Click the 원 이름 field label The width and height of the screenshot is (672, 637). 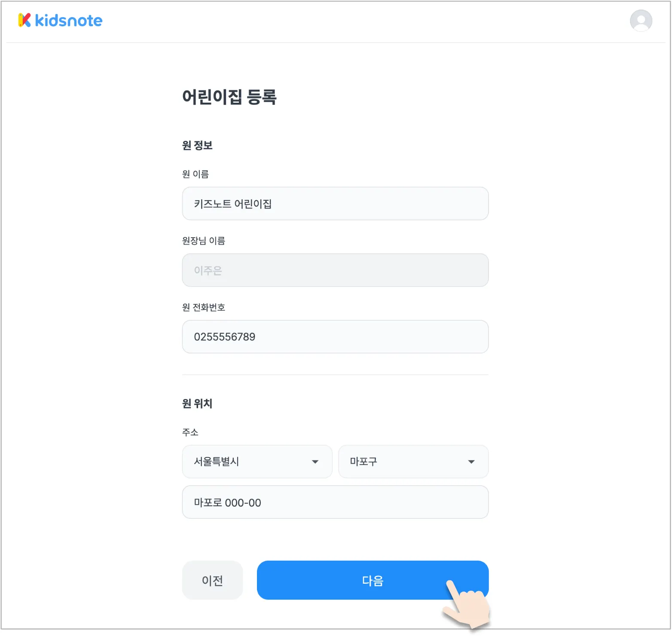tap(195, 174)
